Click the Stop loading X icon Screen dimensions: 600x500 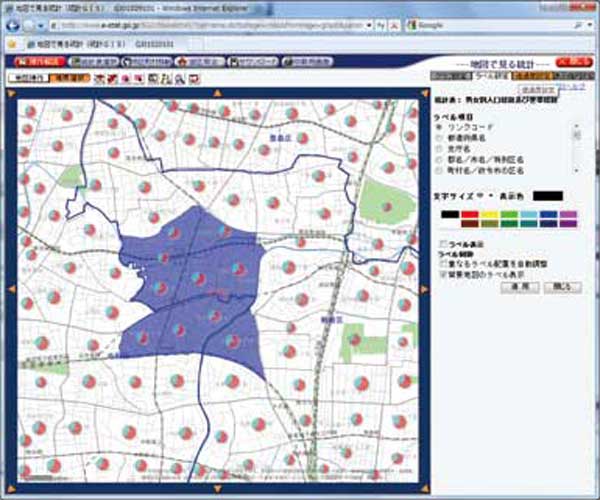coord(395,26)
